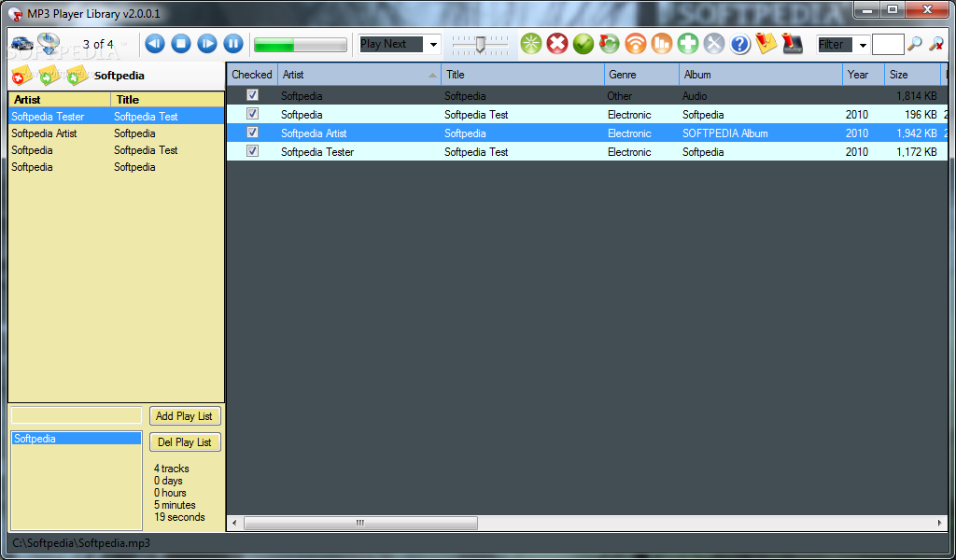Open help with blue question mark icon
The width and height of the screenshot is (956, 560).
[740, 44]
